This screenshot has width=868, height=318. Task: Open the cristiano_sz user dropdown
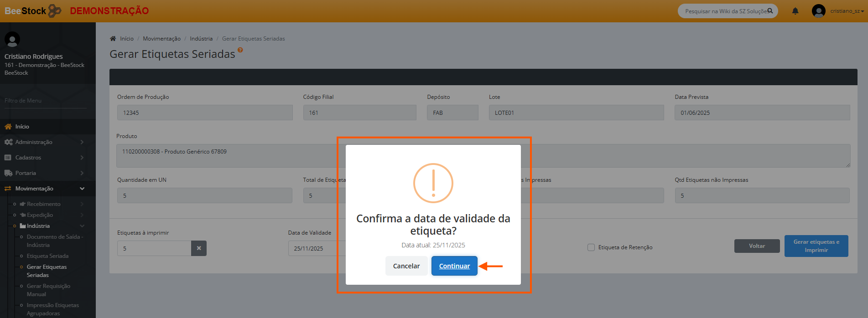(x=847, y=11)
